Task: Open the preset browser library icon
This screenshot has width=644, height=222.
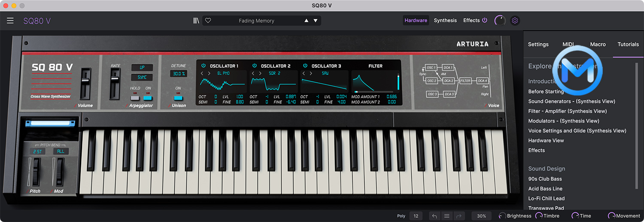Action: pos(196,21)
